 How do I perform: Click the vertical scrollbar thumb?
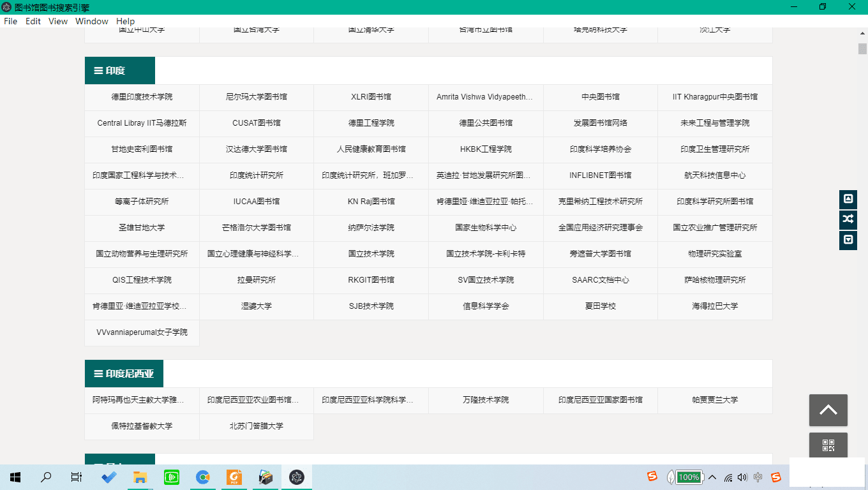tap(862, 50)
